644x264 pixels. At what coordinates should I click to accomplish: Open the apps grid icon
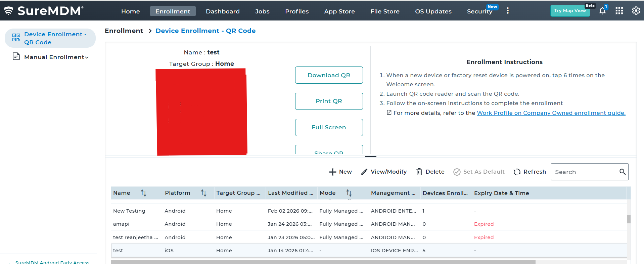click(619, 11)
